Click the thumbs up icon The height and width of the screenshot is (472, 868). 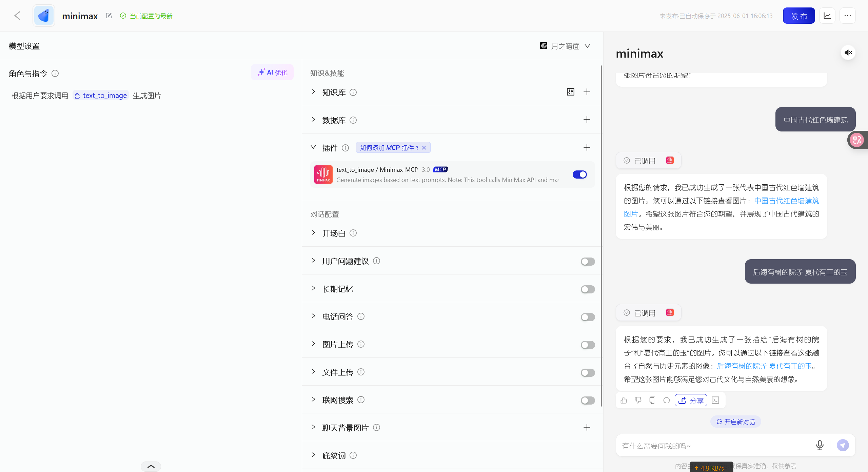click(624, 400)
